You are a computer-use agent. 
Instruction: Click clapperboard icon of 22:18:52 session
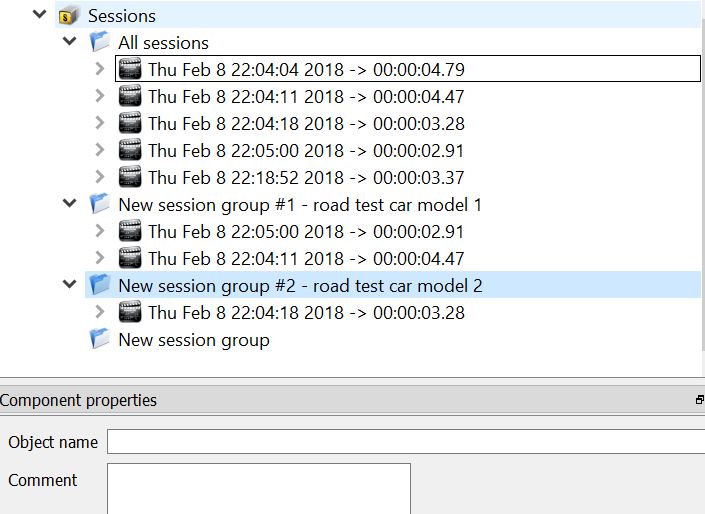tap(130, 177)
